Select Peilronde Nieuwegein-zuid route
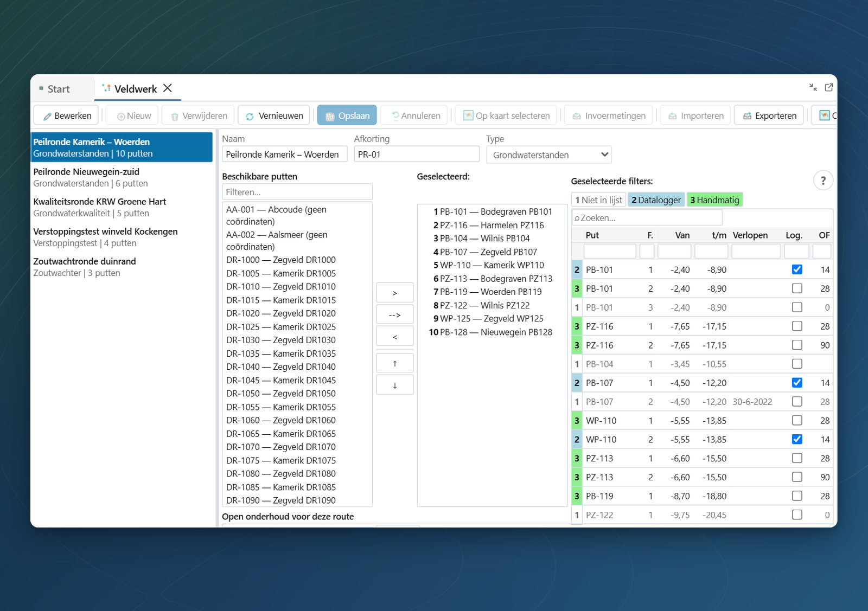 tap(122, 177)
